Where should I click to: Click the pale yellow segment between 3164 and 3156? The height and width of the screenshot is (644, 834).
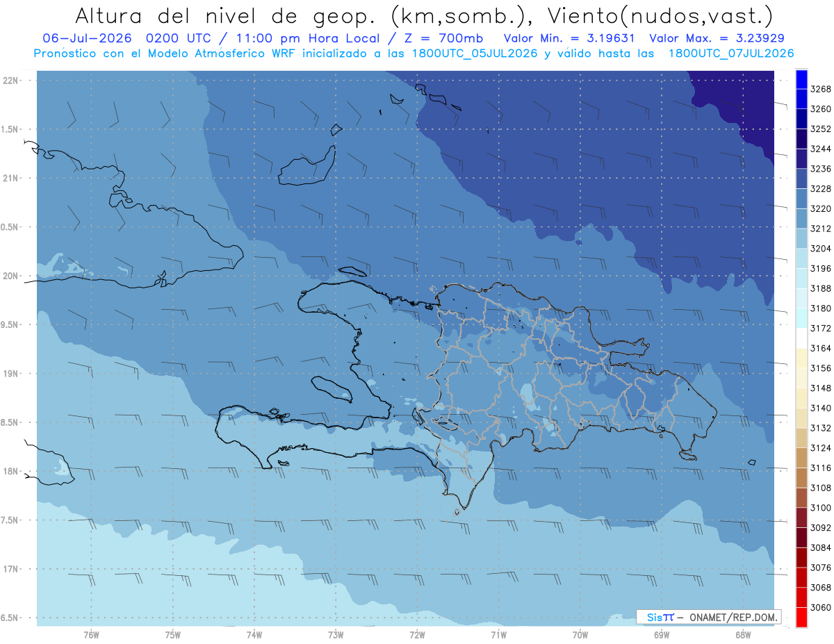pyautogui.click(x=801, y=358)
